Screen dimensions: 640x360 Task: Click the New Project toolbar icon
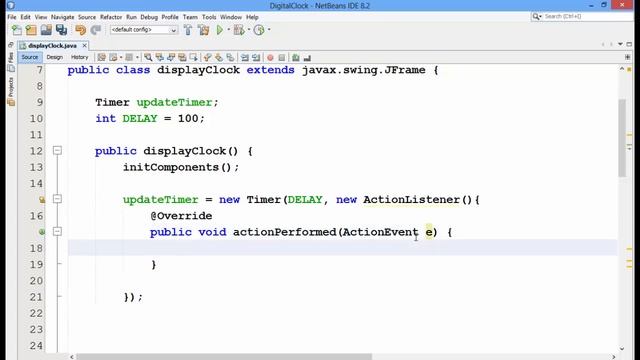pyautogui.click(x=31, y=30)
